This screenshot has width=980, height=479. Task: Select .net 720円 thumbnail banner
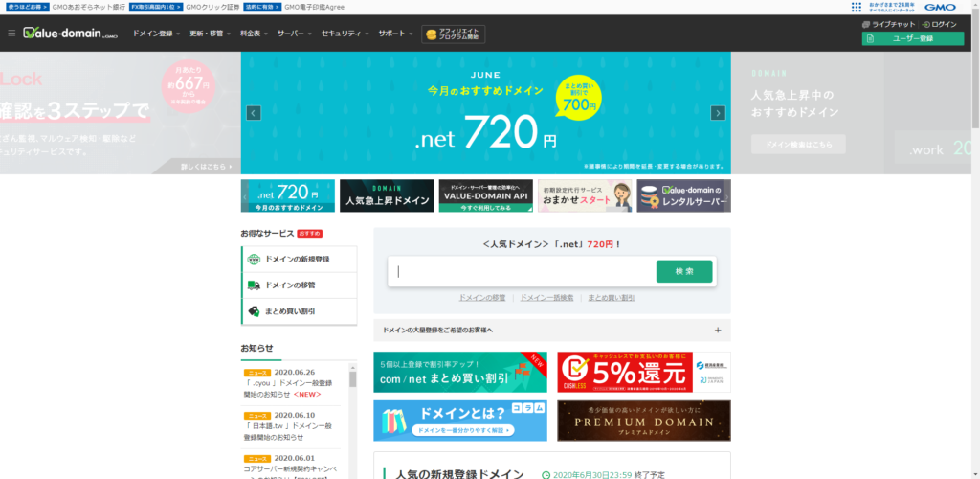[x=287, y=195]
